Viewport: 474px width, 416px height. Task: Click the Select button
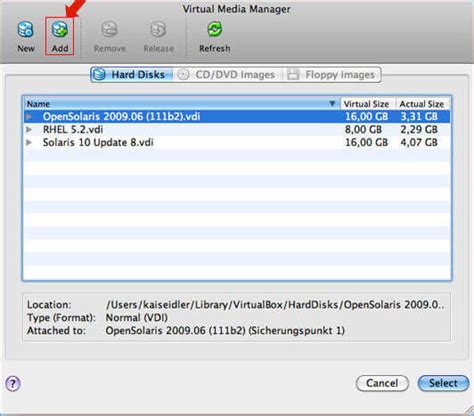(443, 383)
